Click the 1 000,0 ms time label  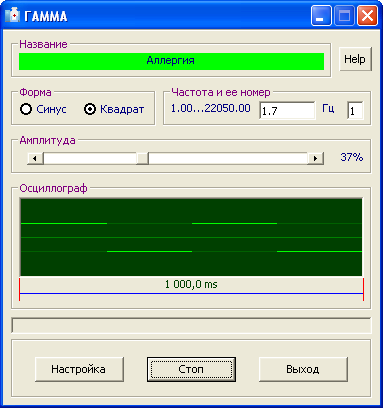(x=191, y=284)
